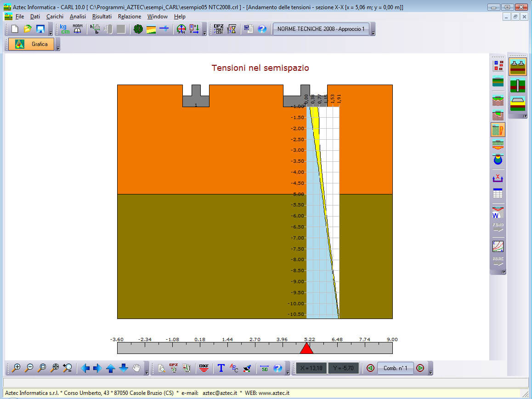Click the DXF export icon
This screenshot has width=532, height=399.
coord(204,368)
